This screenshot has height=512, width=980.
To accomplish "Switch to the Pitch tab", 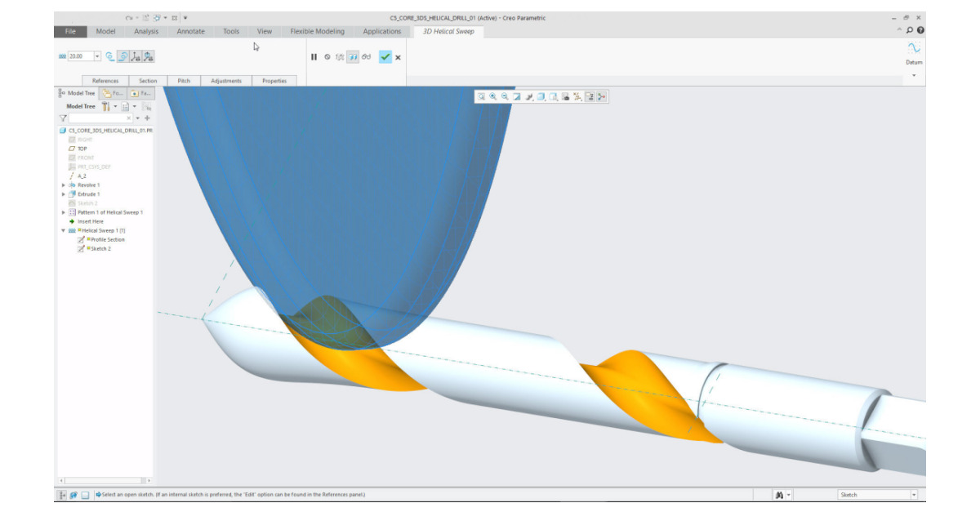I will (183, 81).
